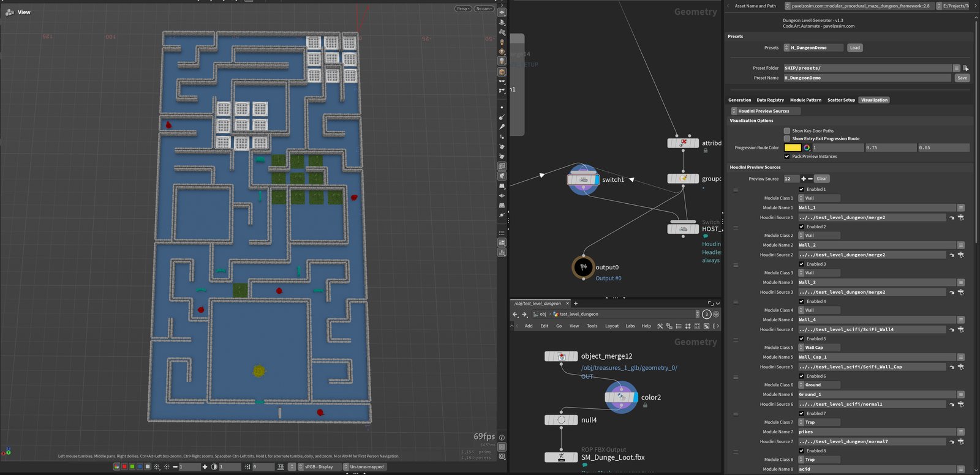Open Module Class 1 Wall dropdown

819,198
